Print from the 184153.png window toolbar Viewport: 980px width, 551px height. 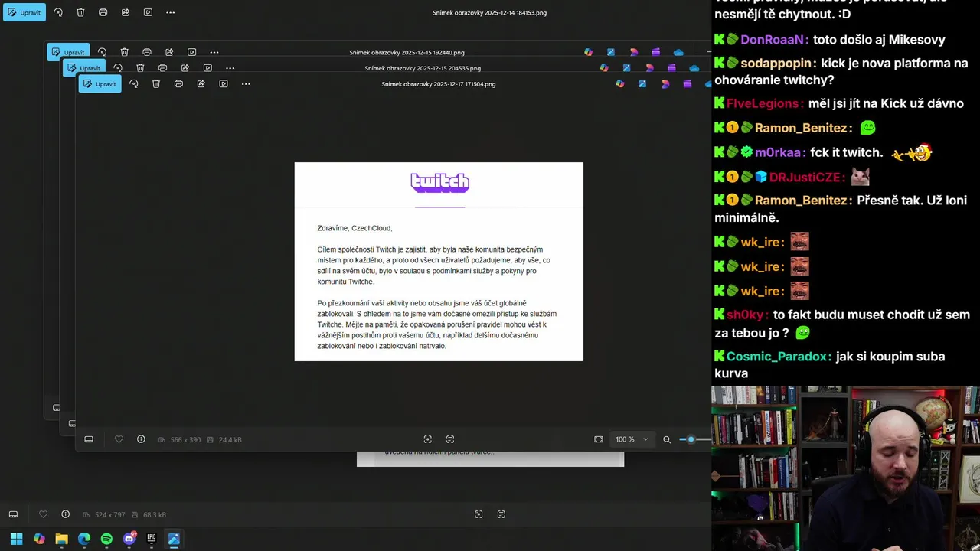[x=103, y=12]
